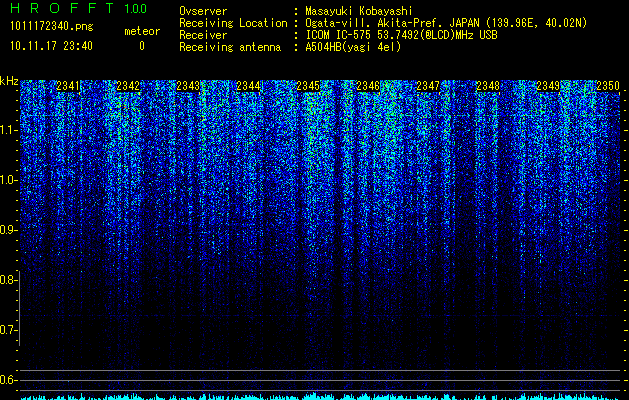Click the meteor count value 0
629x400 pixels.
point(142,46)
